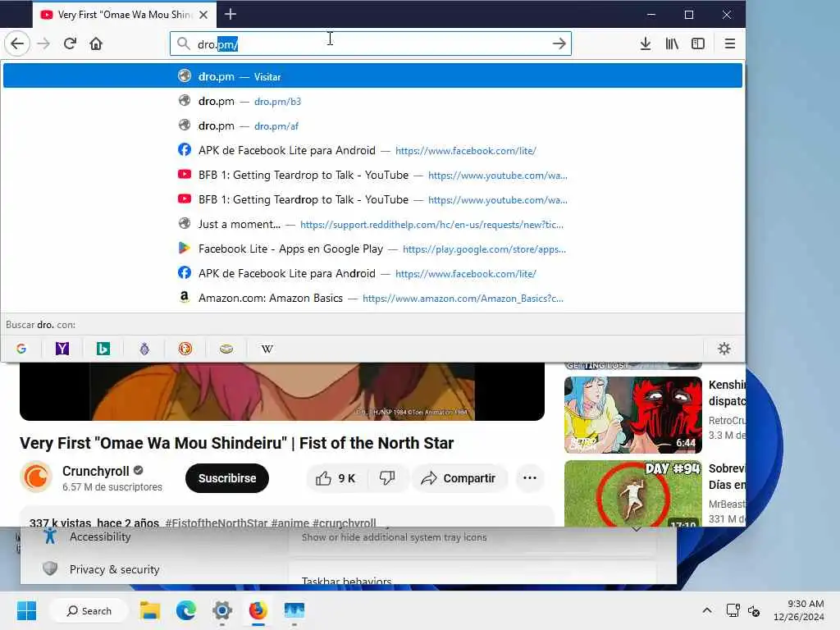Click the Crunchyroll channel name

point(95,471)
